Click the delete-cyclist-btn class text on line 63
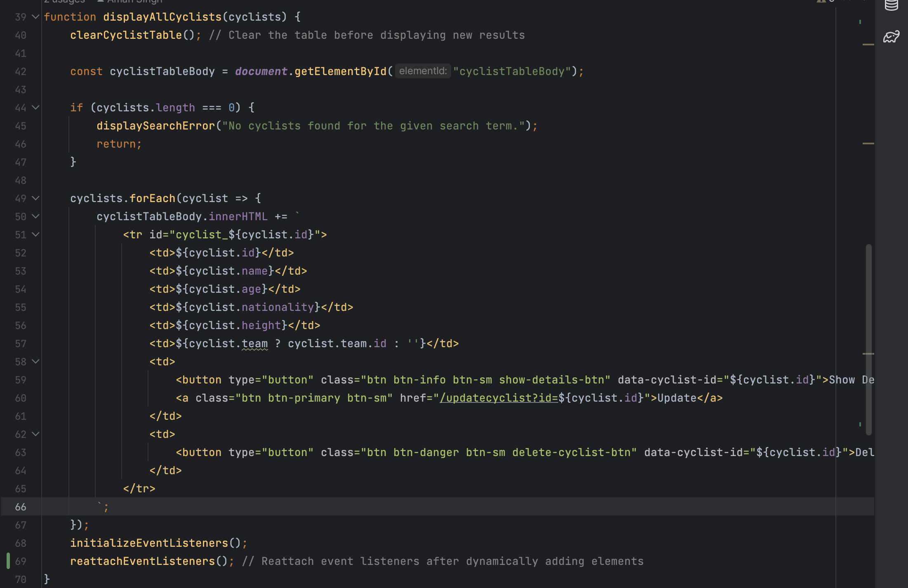 571,452
